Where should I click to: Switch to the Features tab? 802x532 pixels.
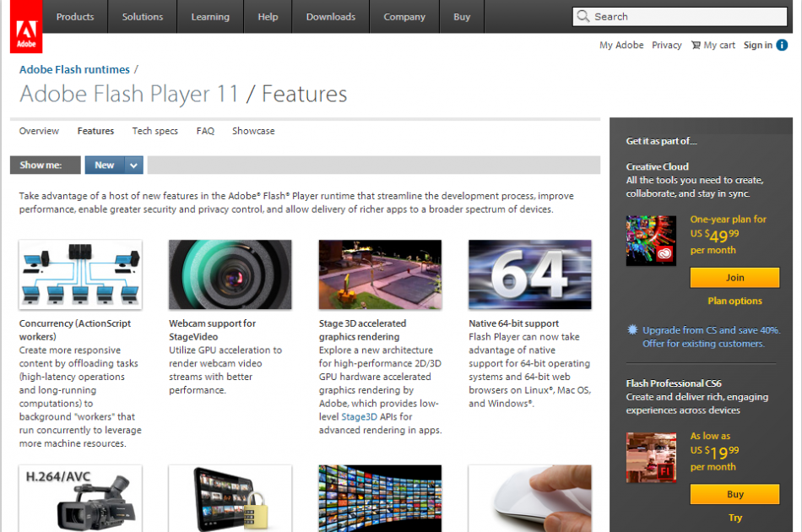pos(95,131)
